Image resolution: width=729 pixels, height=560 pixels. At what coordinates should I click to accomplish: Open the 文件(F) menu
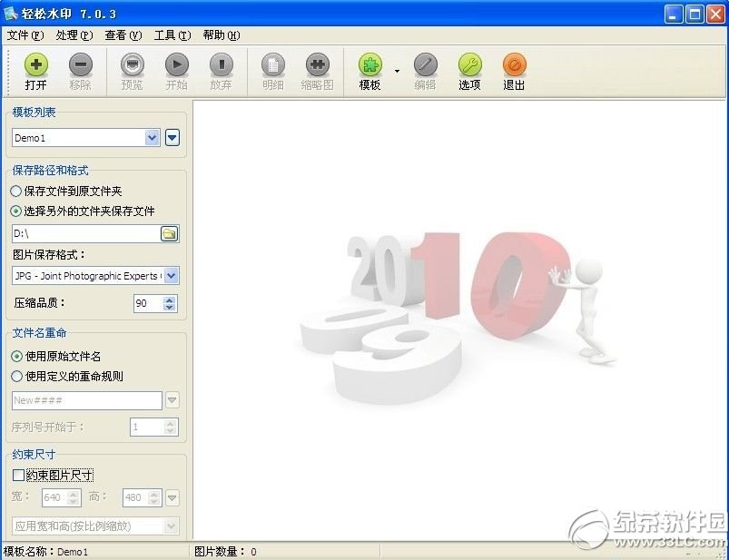(25, 35)
